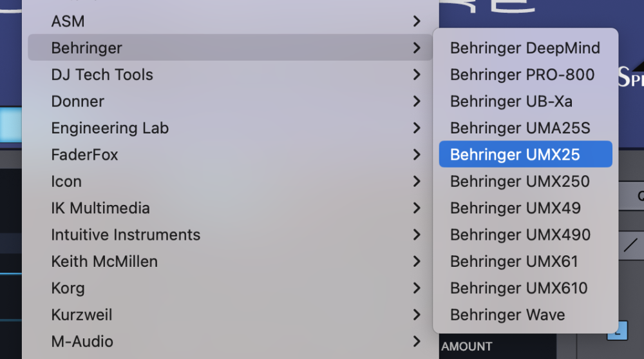644x359 pixels.
Task: Click the Korg submenu chevron
Action: coord(417,288)
